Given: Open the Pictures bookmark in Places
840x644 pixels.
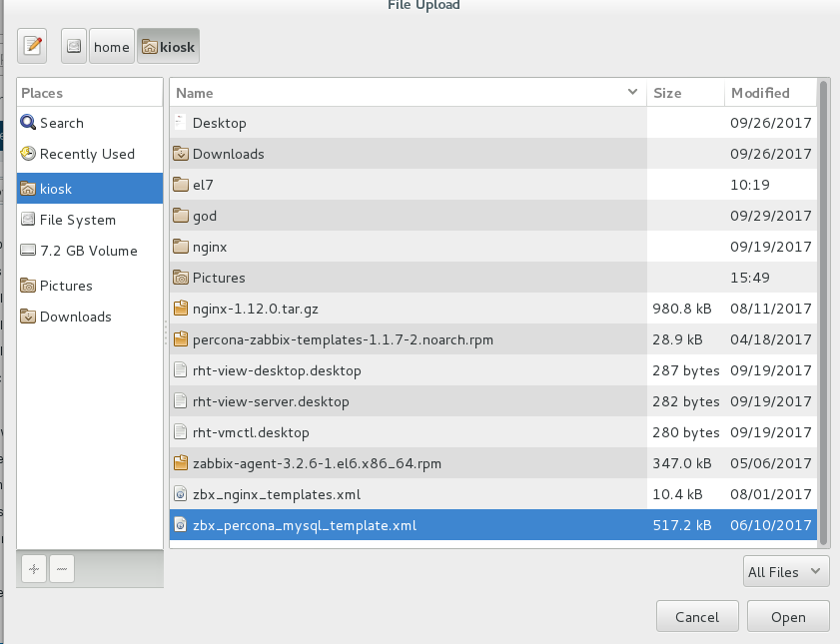Looking at the screenshot, I should pyautogui.click(x=90, y=286).
